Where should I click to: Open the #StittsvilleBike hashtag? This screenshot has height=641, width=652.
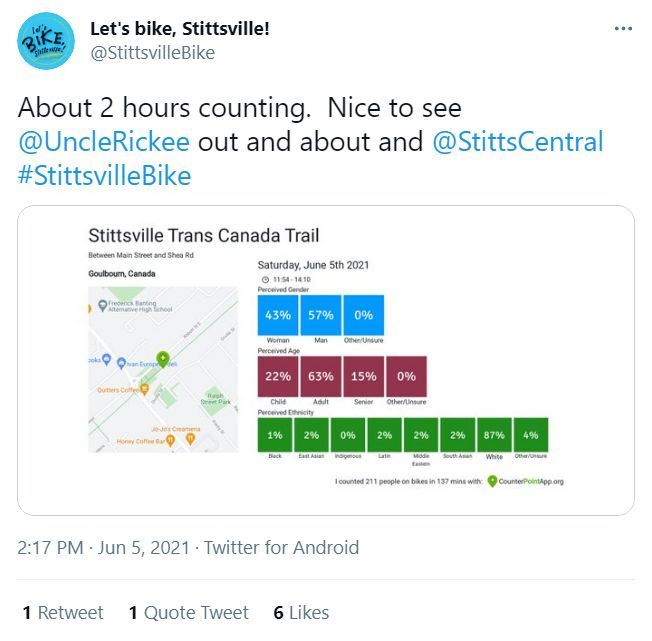coord(104,175)
